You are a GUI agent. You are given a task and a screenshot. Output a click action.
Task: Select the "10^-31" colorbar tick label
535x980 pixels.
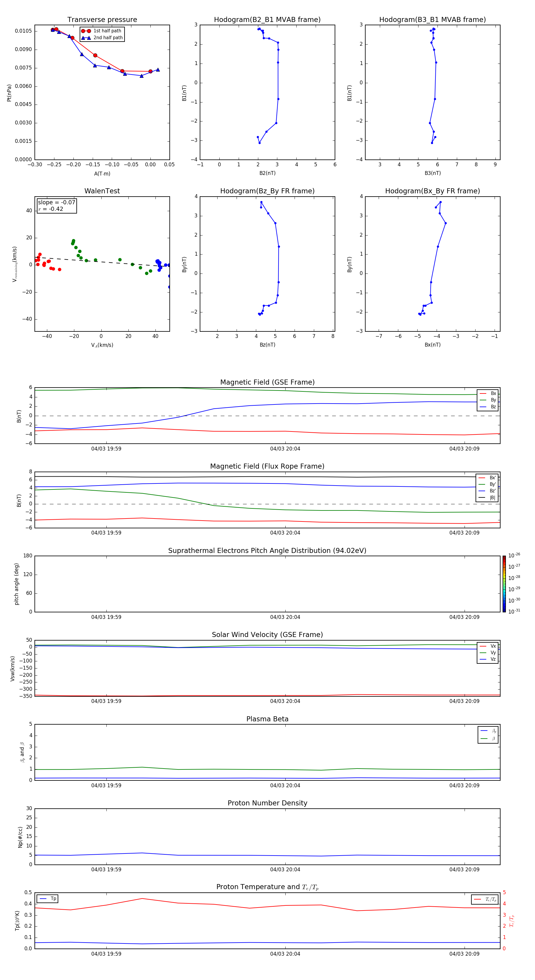514,611
